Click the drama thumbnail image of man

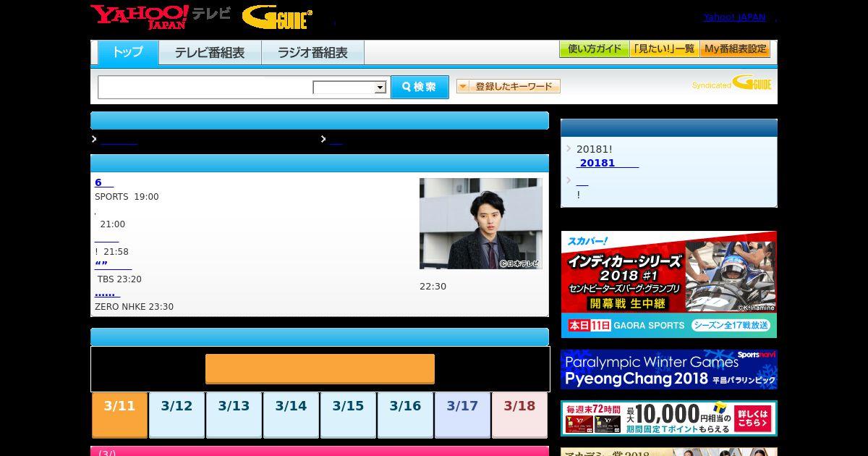coord(481,224)
